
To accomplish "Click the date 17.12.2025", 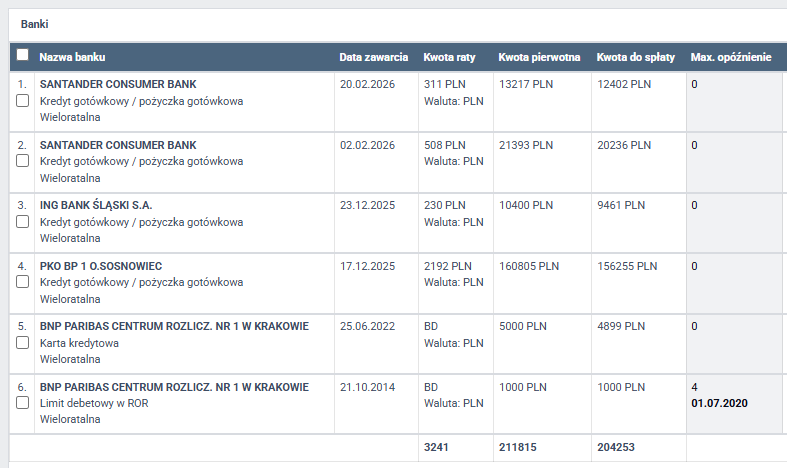I will [x=367, y=266].
